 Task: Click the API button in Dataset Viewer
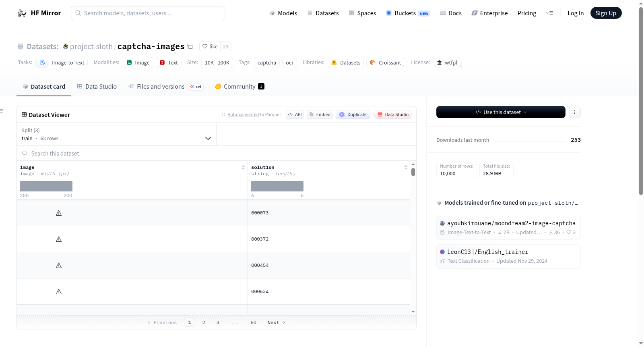point(295,114)
